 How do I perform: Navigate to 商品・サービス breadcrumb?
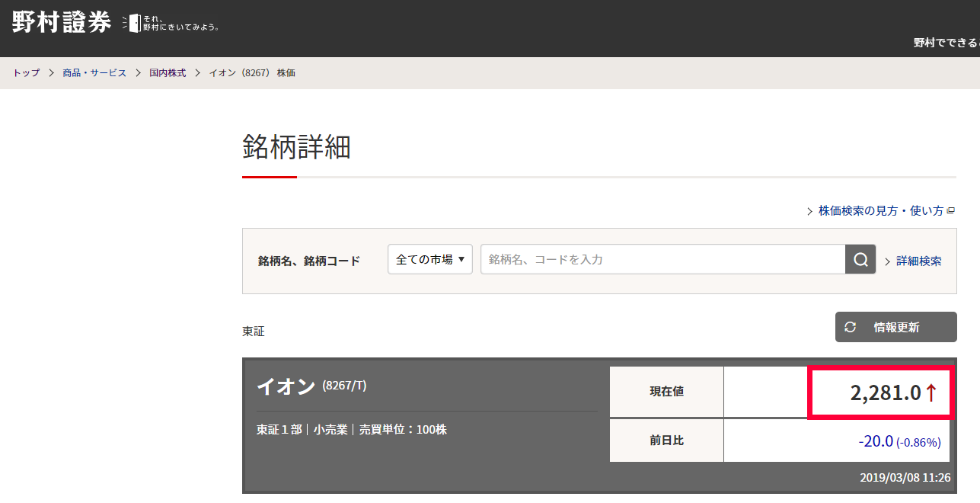[94, 73]
